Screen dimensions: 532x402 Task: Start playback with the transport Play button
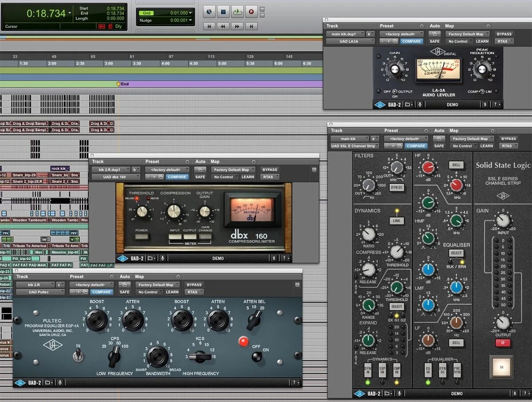(x=237, y=12)
